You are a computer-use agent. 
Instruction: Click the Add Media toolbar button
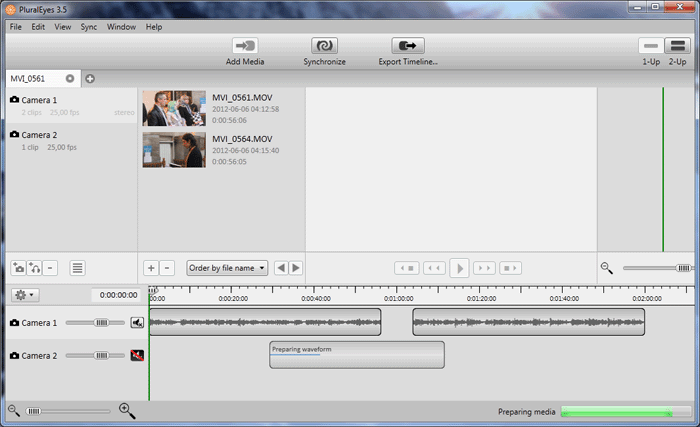point(245,46)
